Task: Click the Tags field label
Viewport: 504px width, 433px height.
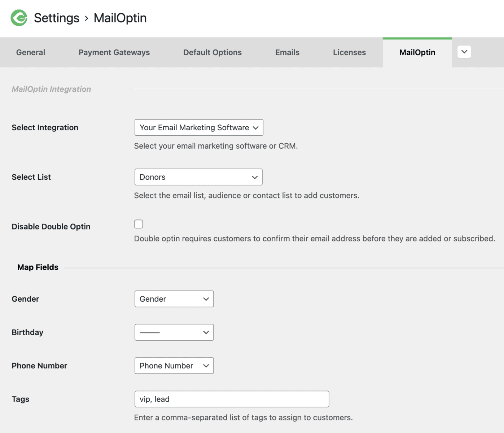Action: pos(21,399)
